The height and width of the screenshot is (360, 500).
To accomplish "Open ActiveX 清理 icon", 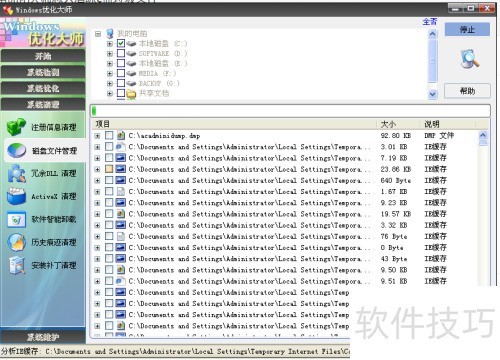I will (16, 196).
